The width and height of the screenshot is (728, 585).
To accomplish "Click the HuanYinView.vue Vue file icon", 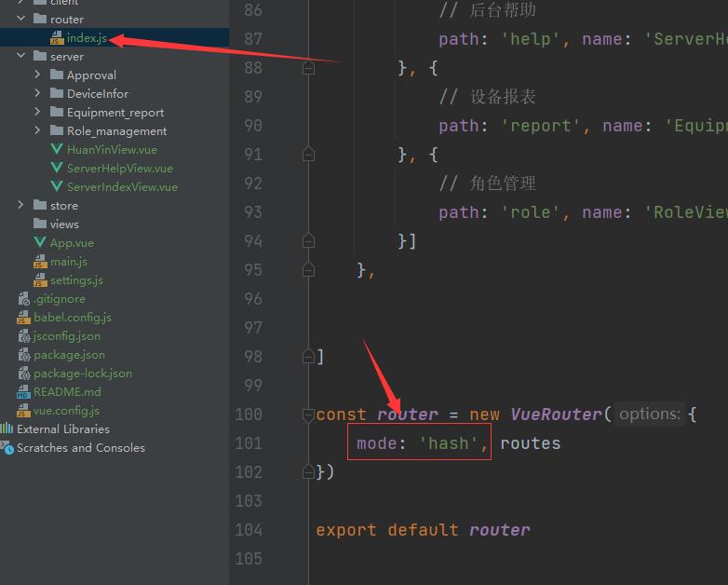I will (57, 149).
